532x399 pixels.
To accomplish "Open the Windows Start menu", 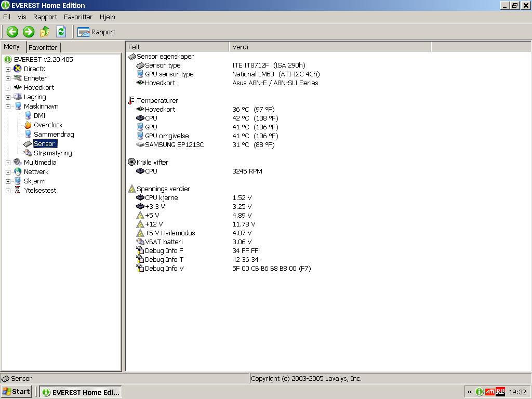I will point(16,391).
